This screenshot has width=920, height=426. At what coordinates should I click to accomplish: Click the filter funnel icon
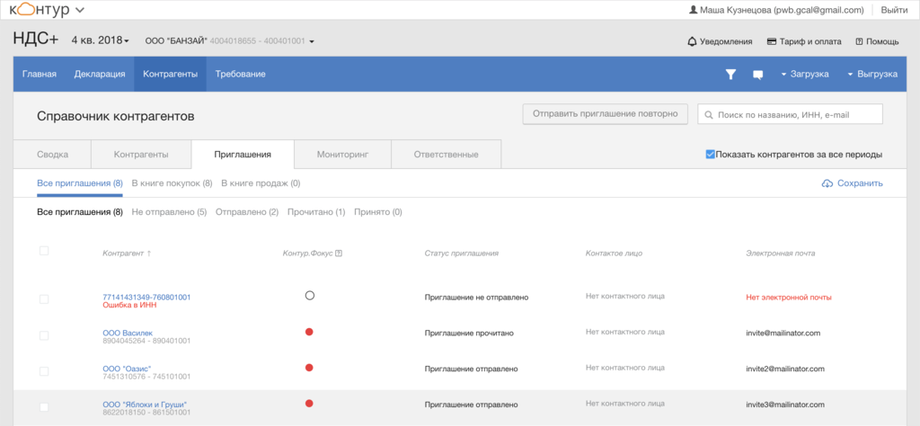click(731, 74)
